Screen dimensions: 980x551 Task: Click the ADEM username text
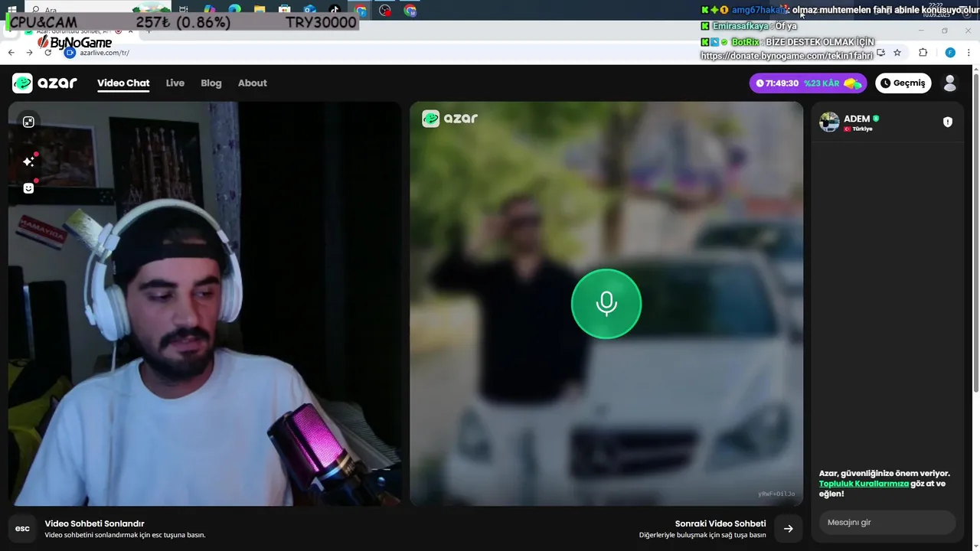pos(857,119)
